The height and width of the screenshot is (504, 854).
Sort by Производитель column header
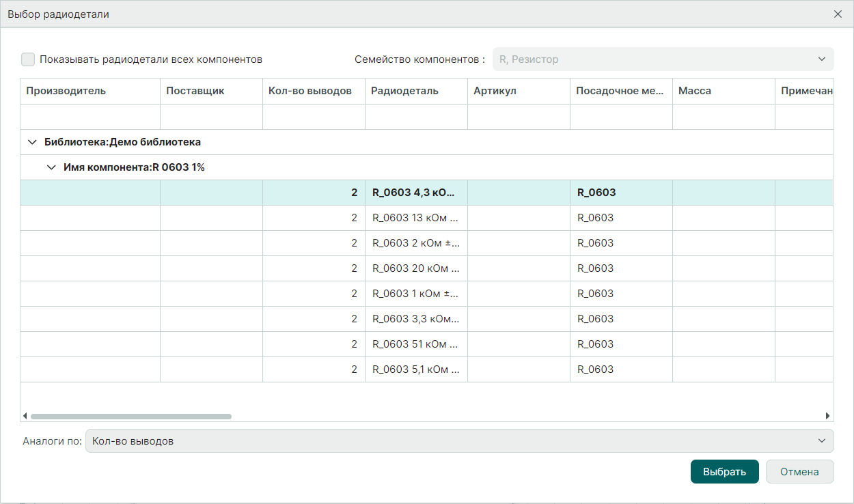[x=89, y=91]
